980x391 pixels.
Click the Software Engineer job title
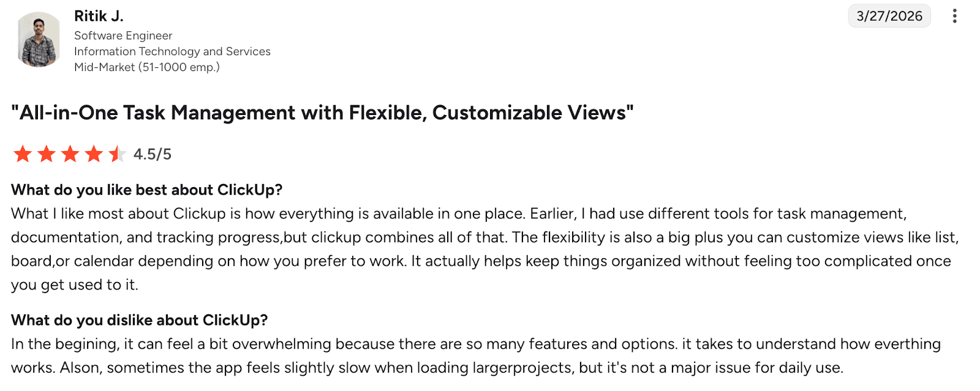(123, 35)
